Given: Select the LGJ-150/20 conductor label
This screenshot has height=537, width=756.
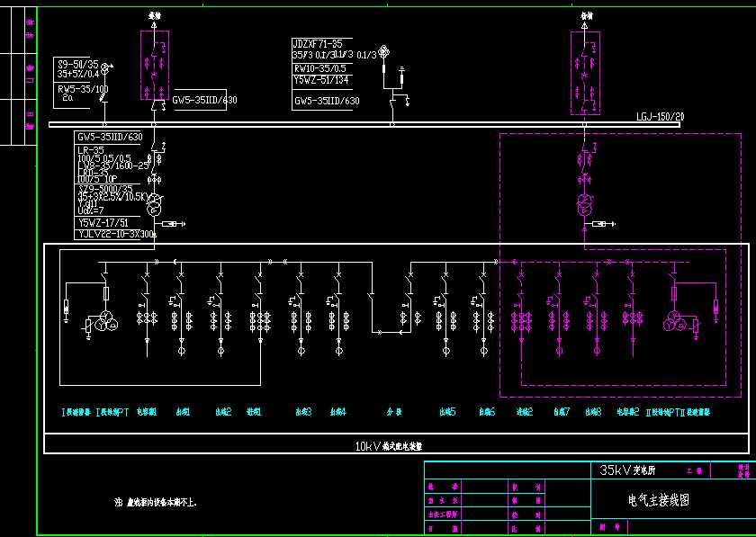Looking at the screenshot, I should coord(660,115).
